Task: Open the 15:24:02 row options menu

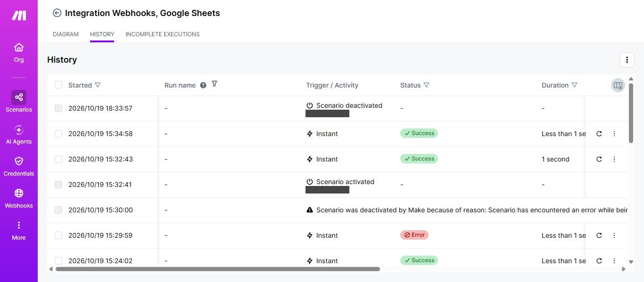Action: tap(614, 261)
